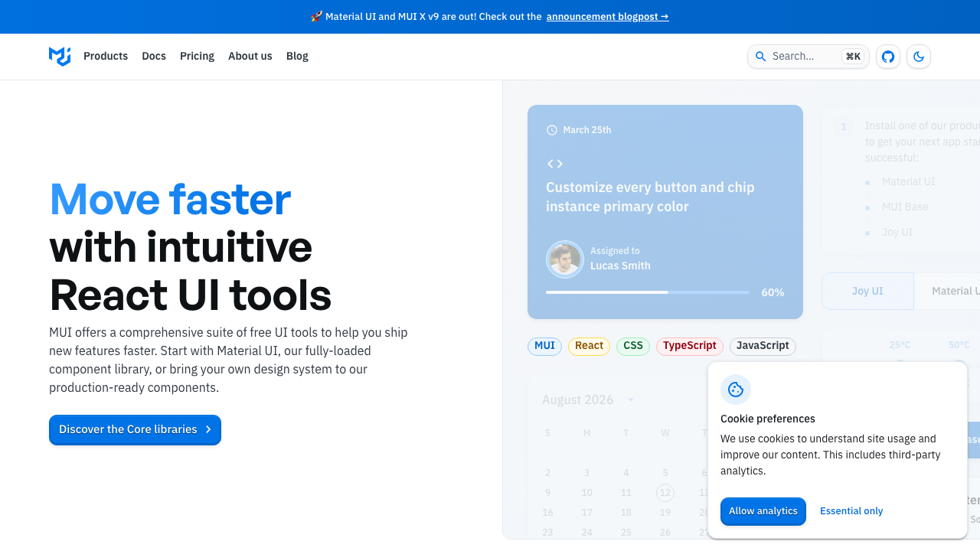Click the "Move faster" headline text
This screenshot has height=551, width=980.
170,199
